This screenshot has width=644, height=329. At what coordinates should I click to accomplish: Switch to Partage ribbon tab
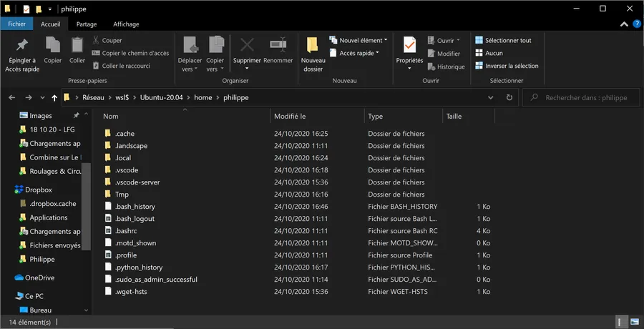pos(87,24)
